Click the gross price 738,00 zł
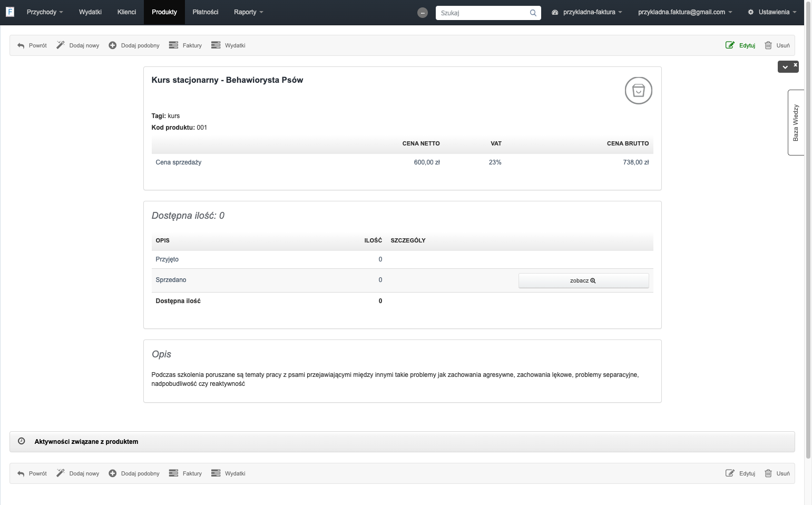812x505 pixels. pyautogui.click(x=635, y=162)
